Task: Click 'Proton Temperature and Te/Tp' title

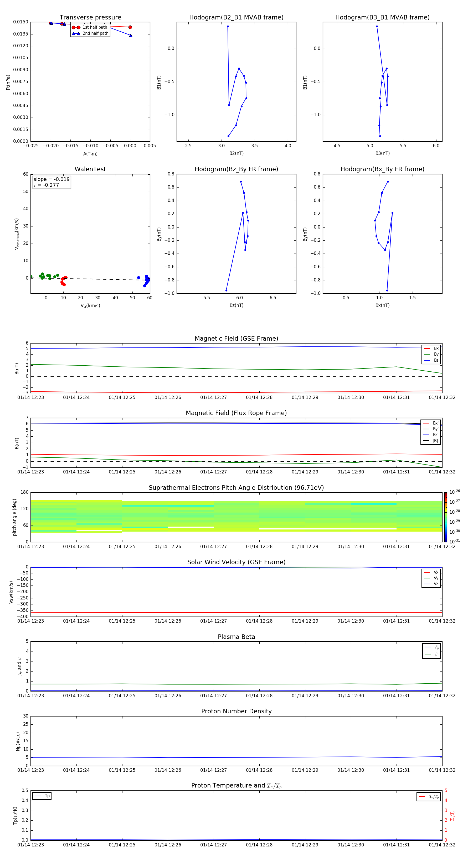Action: 236,786
